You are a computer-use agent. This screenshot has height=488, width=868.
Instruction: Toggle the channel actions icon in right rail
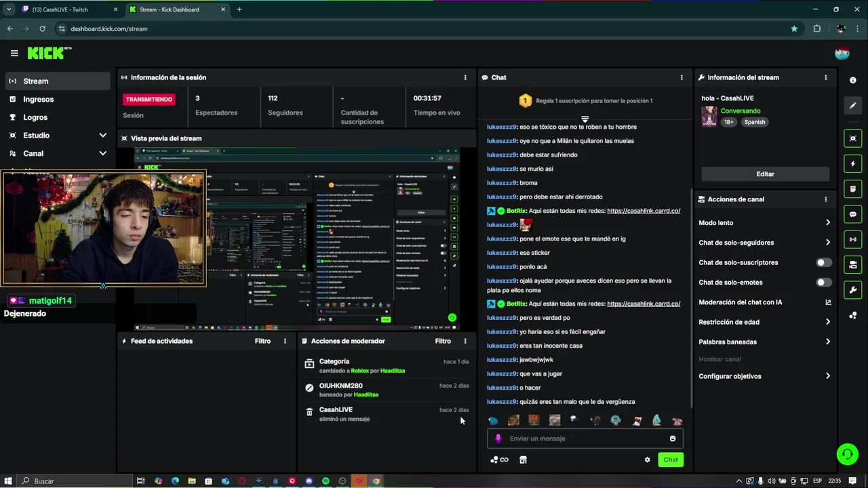tap(853, 264)
